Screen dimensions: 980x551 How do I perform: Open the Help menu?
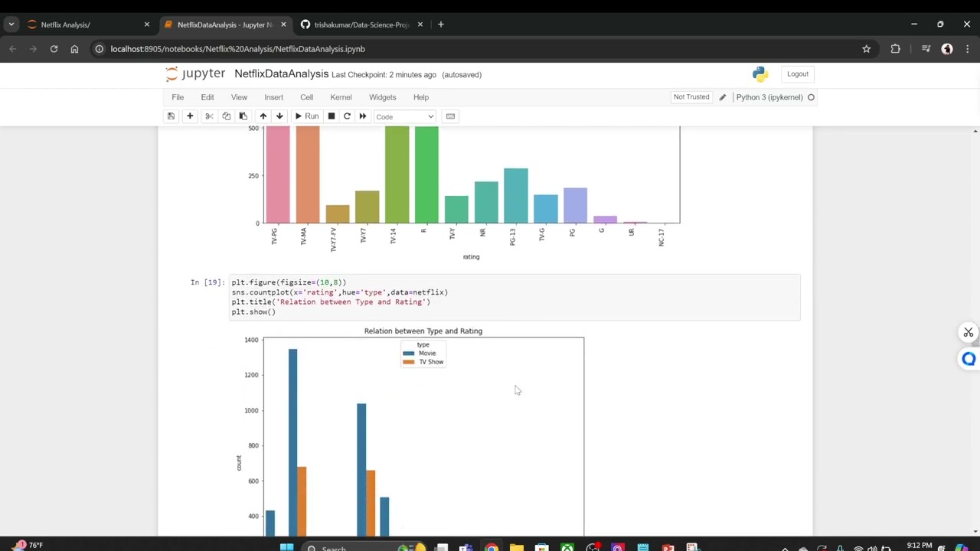(421, 97)
